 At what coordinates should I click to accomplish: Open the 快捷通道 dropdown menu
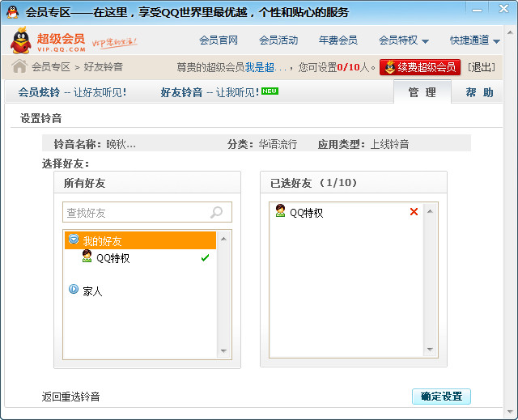point(474,40)
